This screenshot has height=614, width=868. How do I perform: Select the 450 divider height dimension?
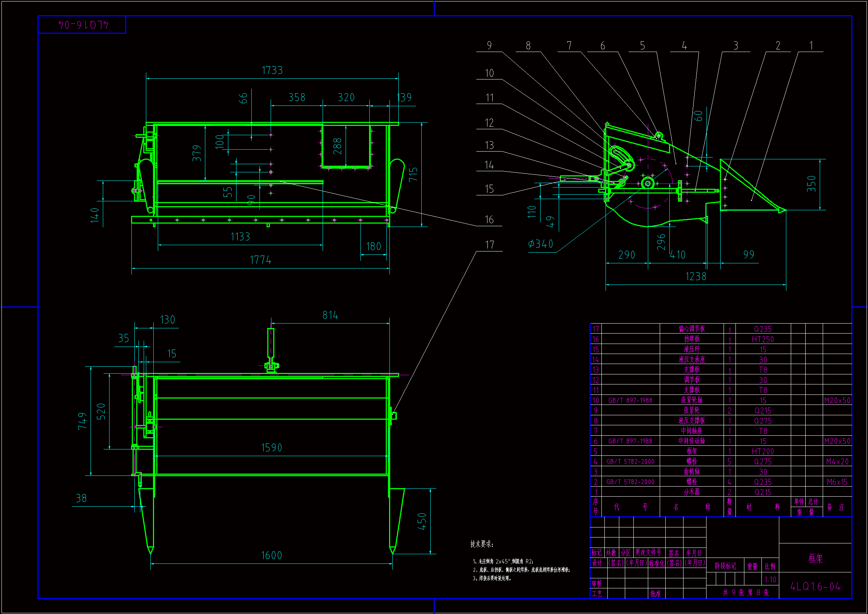tap(422, 521)
